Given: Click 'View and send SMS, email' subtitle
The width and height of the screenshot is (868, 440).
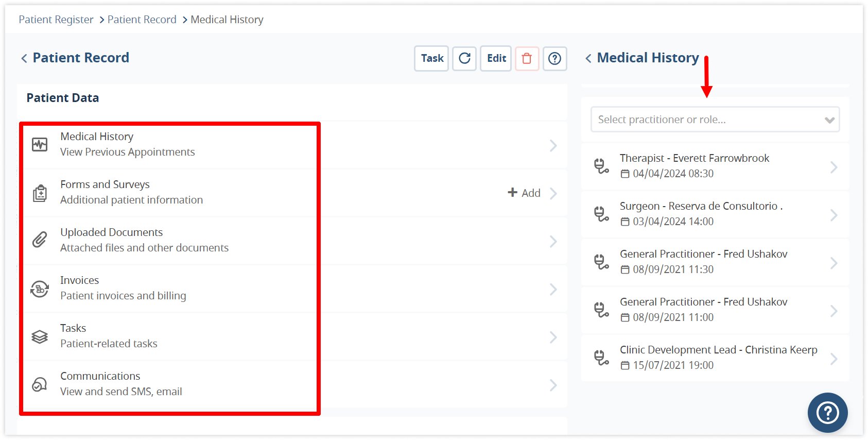Looking at the screenshot, I should pyautogui.click(x=121, y=392).
